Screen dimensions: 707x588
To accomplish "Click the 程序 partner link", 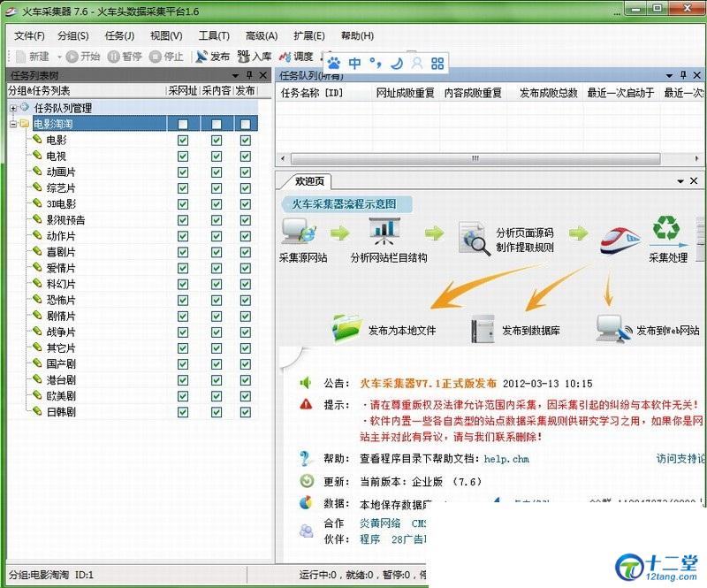I will coord(369,539).
